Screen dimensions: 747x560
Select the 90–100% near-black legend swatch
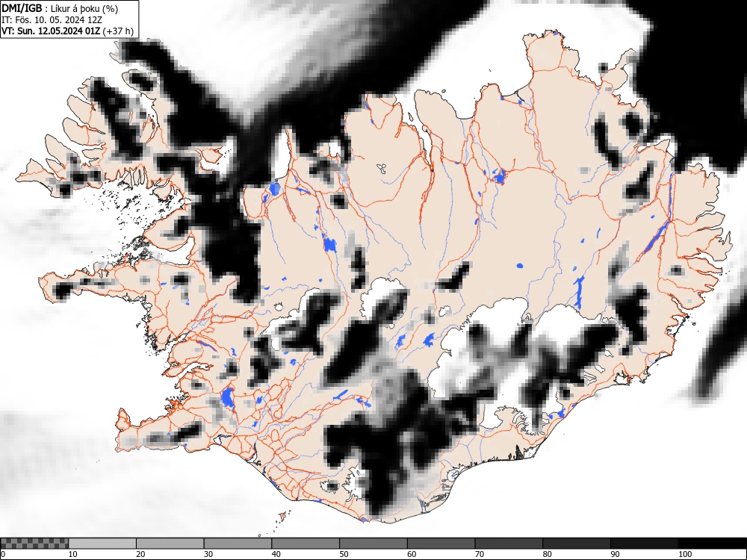pyautogui.click(x=644, y=544)
